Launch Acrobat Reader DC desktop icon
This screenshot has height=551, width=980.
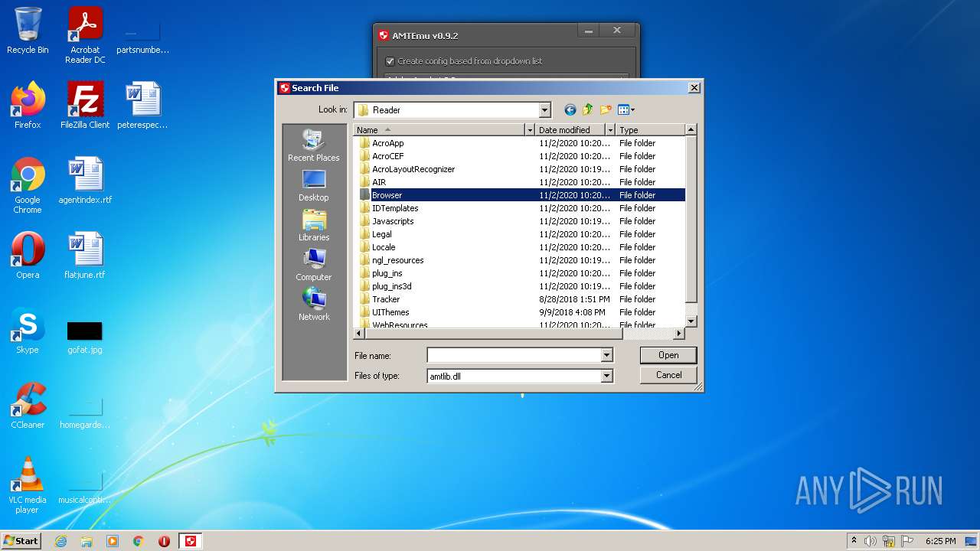(x=85, y=35)
